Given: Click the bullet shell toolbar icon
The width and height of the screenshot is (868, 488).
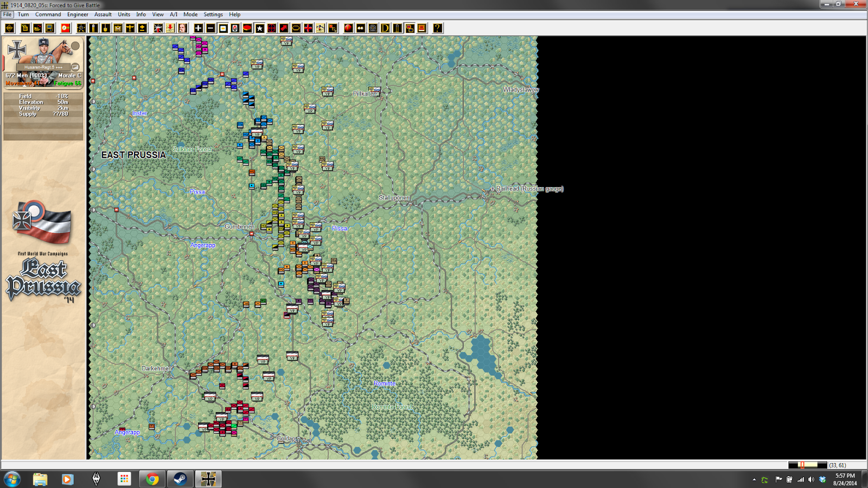Looking at the screenshot, I should [94, 28].
